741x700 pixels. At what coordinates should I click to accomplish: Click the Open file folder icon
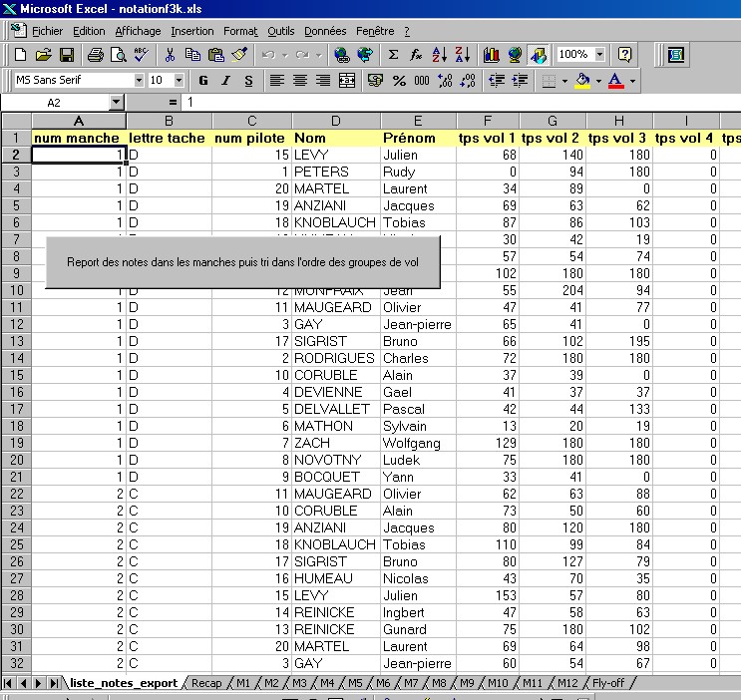click(44, 55)
